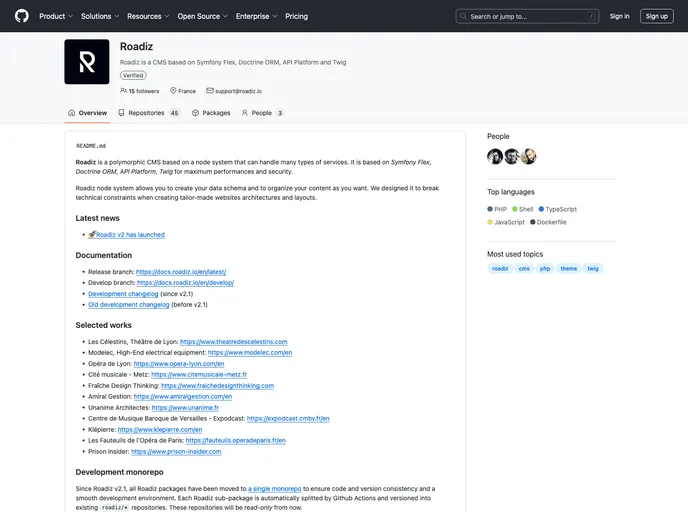Click the Packages cube icon
Image resolution: width=688 pixels, height=512 pixels.
(x=195, y=113)
